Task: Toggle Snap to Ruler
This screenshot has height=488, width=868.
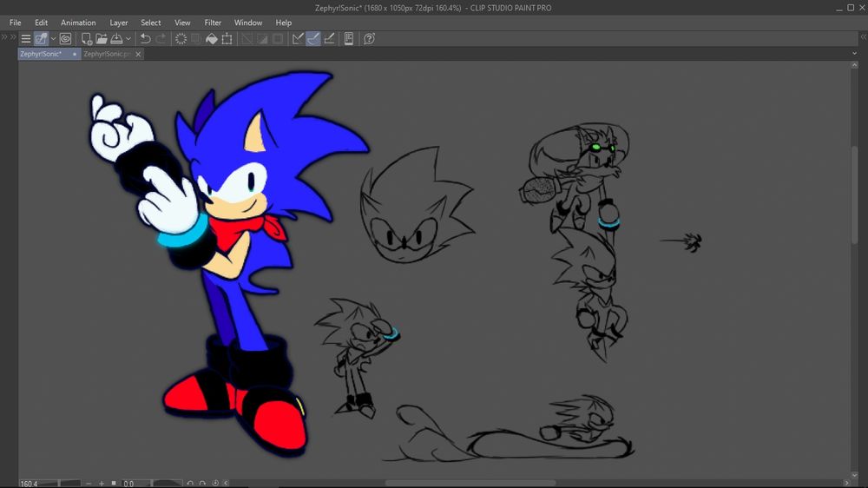Action: [298, 39]
